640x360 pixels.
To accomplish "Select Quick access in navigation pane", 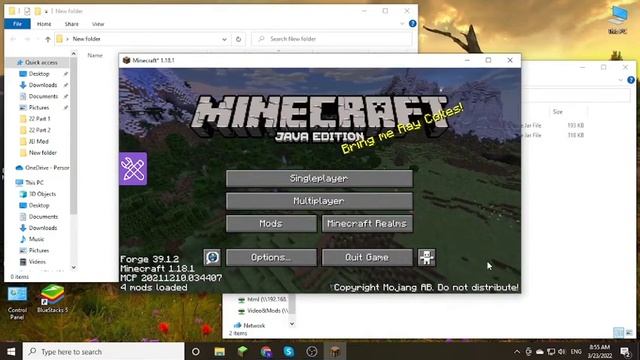I will 41,62.
